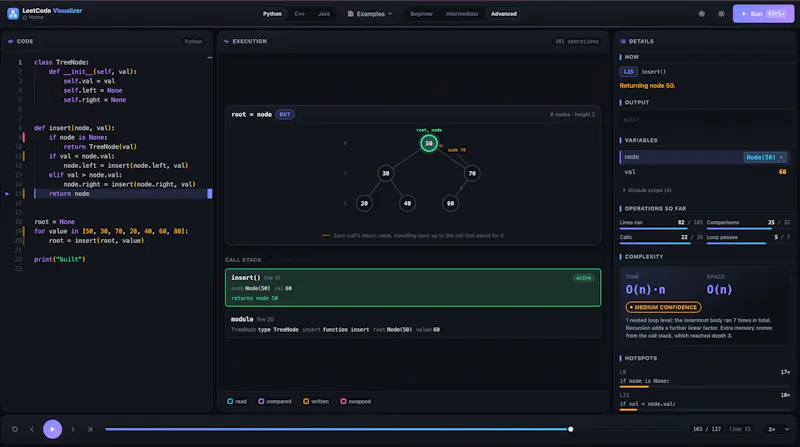
Task: Click the Comparisons progress bar
Action: pos(748,229)
